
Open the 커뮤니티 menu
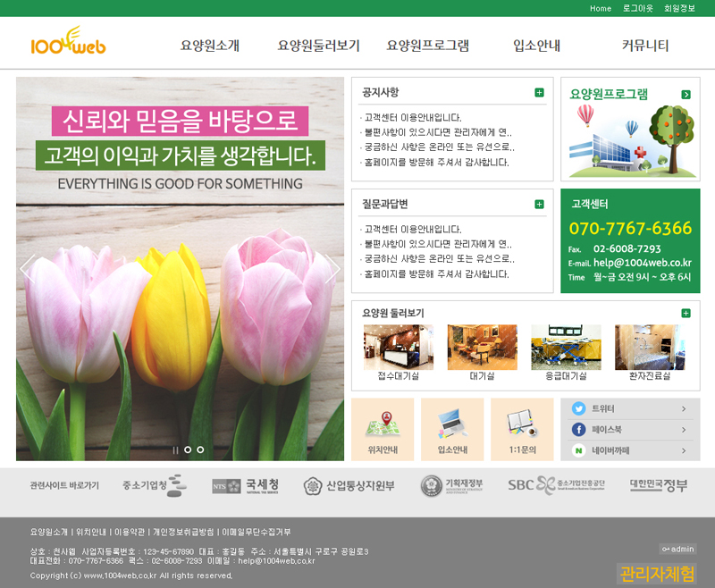[x=645, y=46]
